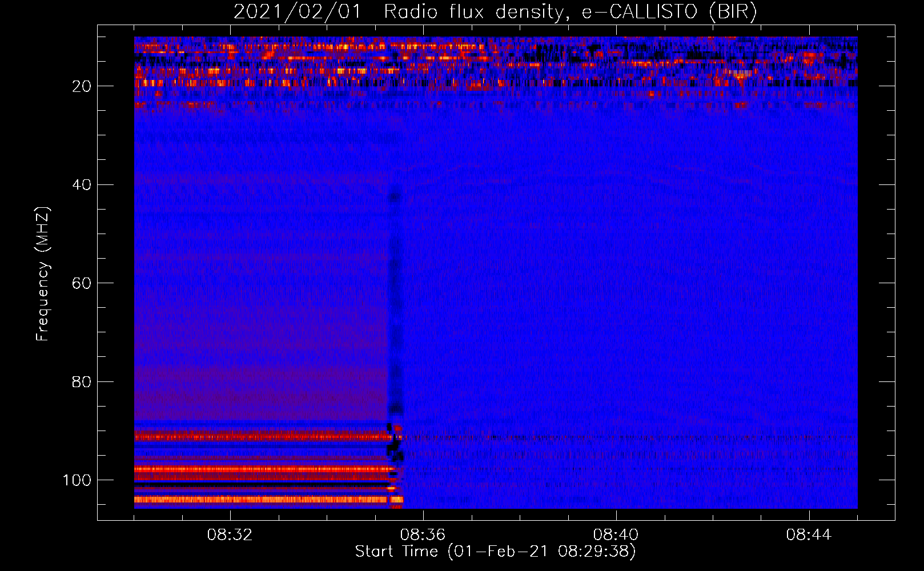Click the 08:40 time tick label
The width and height of the screenshot is (924, 571).
coord(616,535)
